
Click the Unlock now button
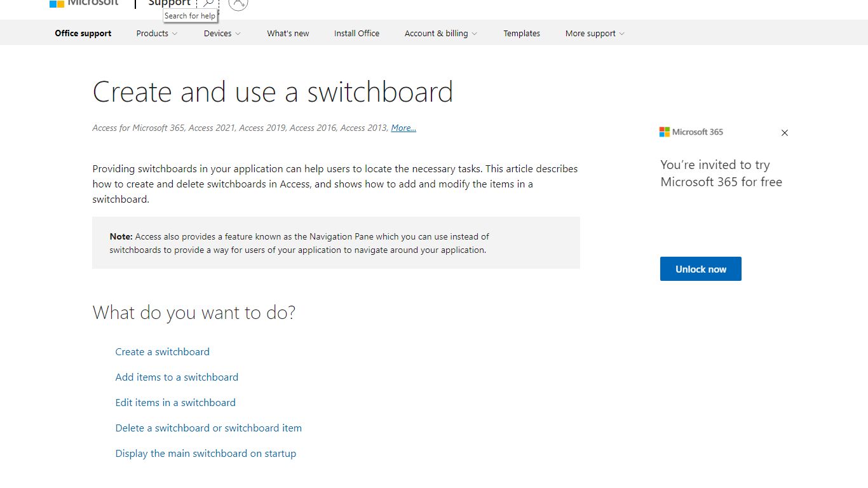[701, 269]
